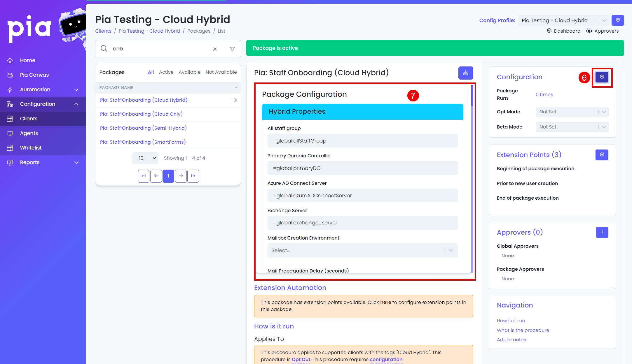Viewport: 632px width, 364px height.
Task: Click the package search input field
Action: click(160, 49)
